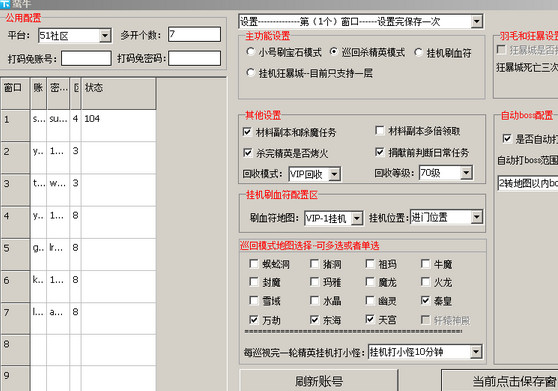Uncheck the 东海 map option
Screen dimensions: 558x391
[x=314, y=319]
